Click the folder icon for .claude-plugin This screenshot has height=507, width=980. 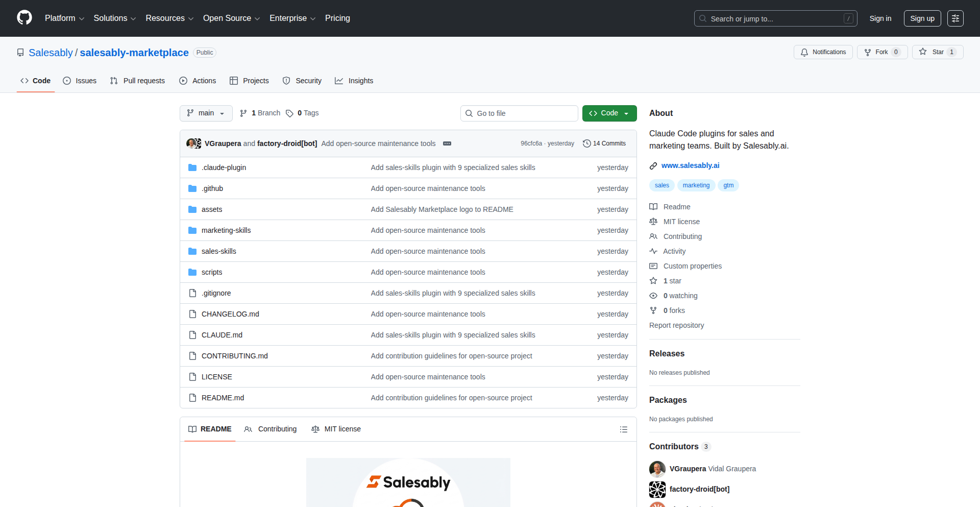[x=192, y=167]
